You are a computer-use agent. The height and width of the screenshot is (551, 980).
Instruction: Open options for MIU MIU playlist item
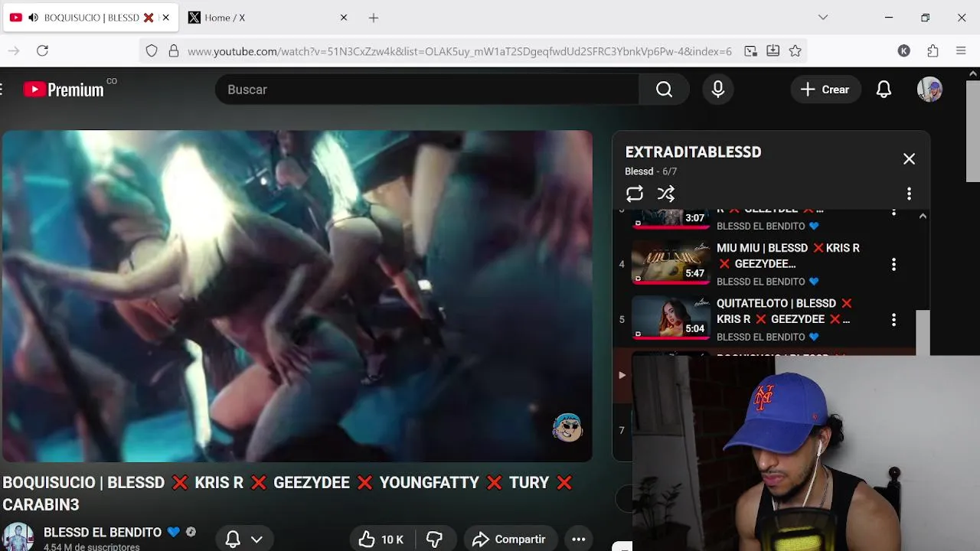click(x=893, y=264)
